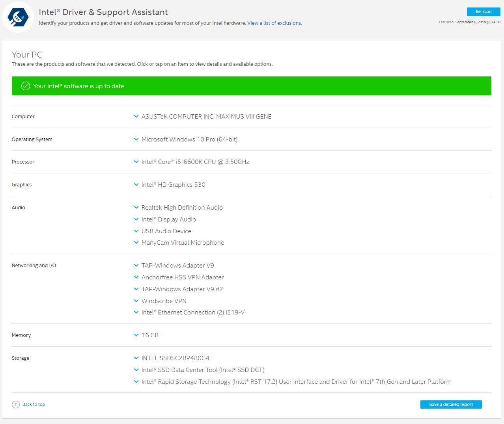Screen dimensions: 504x424
Task: Open INTEL SSDSC2BP480G4 details
Action: point(175,358)
